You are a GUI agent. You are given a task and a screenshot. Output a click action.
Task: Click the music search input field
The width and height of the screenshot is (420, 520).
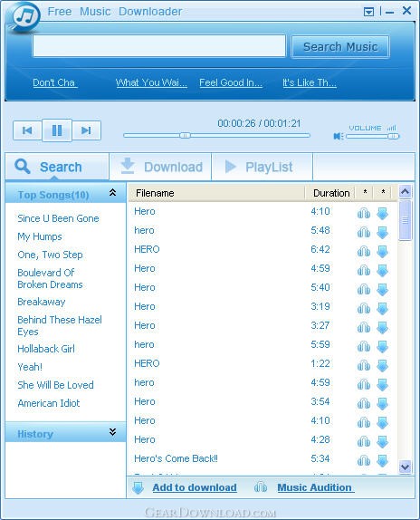click(x=158, y=46)
